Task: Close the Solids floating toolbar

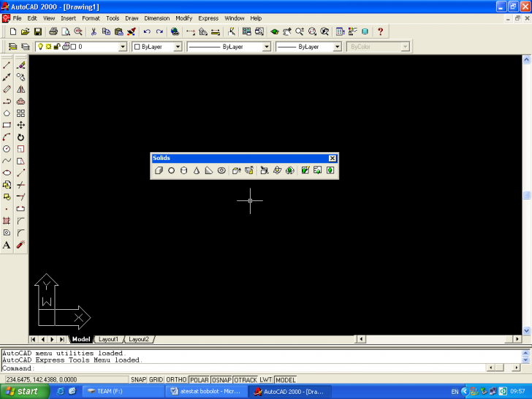Action: point(332,158)
